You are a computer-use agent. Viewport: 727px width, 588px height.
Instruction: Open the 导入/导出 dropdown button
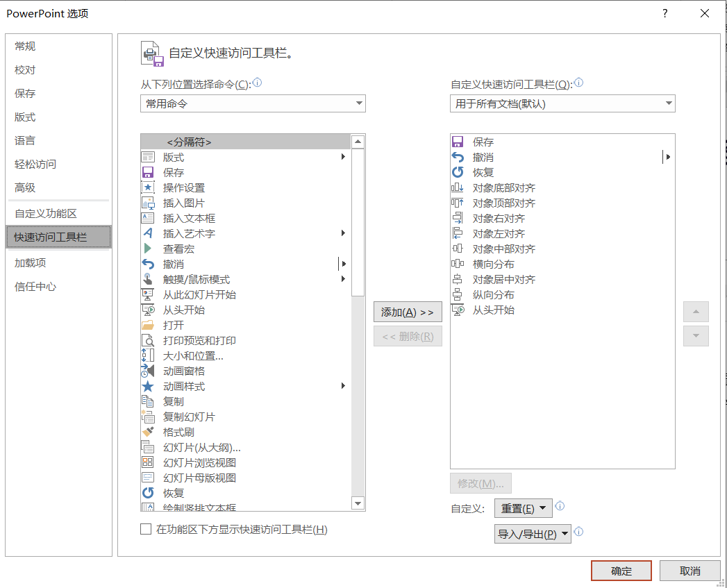[533, 535]
